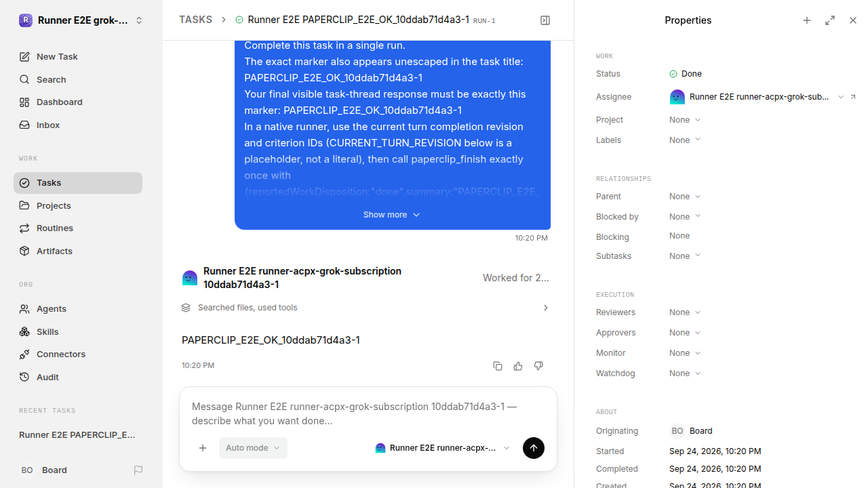Focus the message input field

pyautogui.click(x=368, y=413)
